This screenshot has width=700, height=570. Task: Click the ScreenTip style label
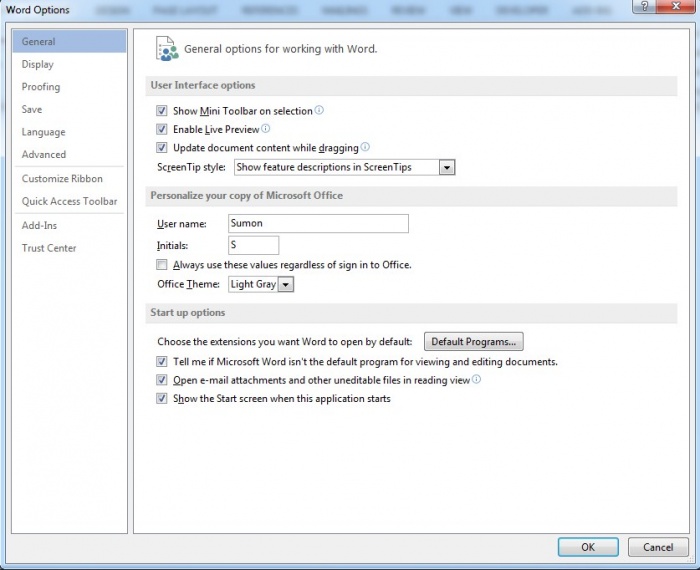[192, 167]
